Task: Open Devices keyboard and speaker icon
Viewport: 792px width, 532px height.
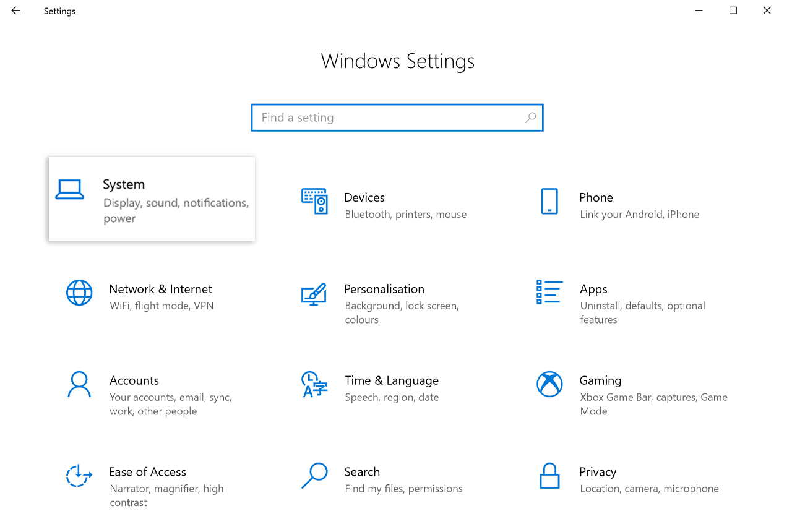Action: click(314, 201)
